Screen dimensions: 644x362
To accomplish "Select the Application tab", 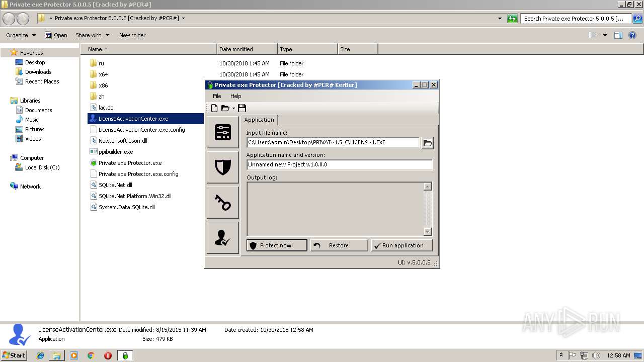I will 259,120.
